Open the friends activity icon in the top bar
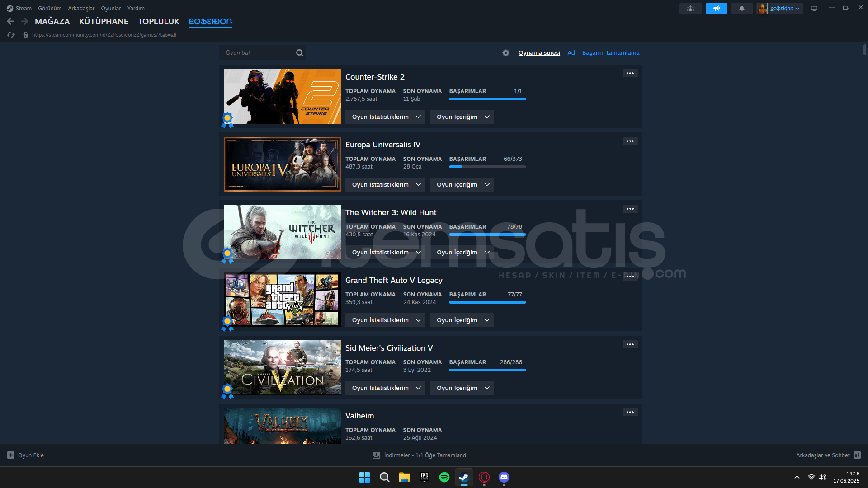Image resolution: width=868 pixels, height=488 pixels. (690, 9)
